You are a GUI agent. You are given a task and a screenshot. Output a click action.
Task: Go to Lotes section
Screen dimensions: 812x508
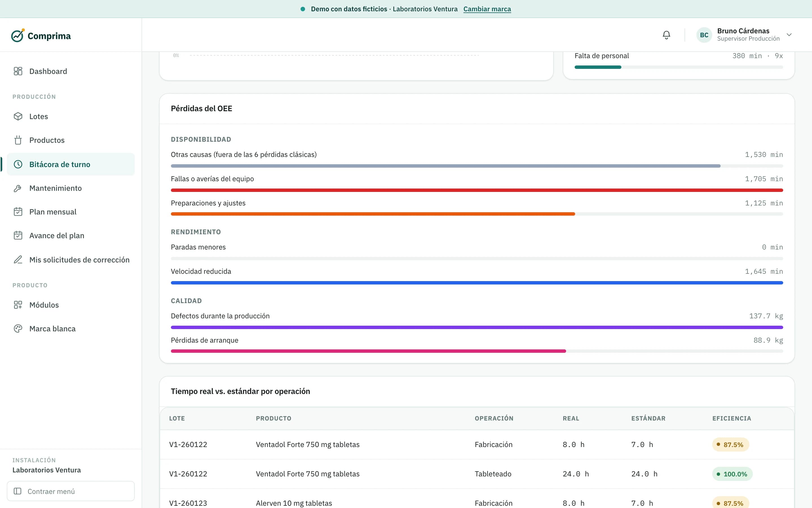(x=71, y=116)
